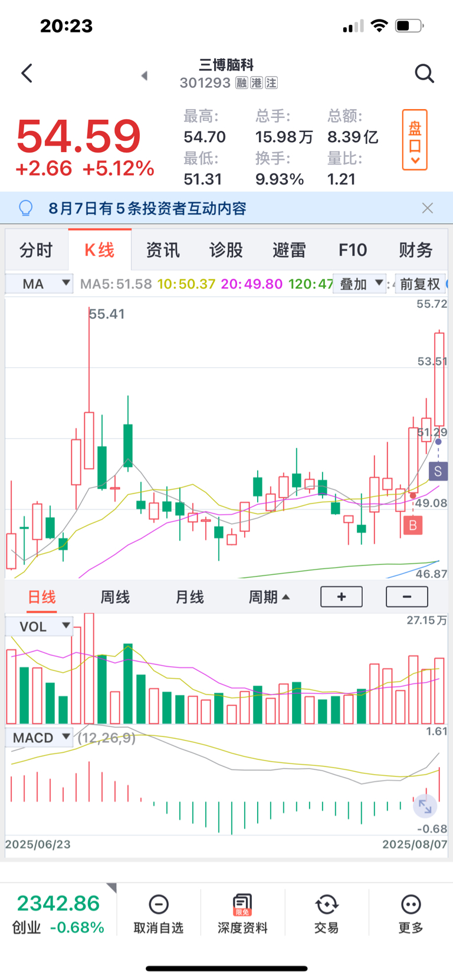Image resolution: width=453 pixels, height=980 pixels.
Task: Open the 叠加 overlay dropdown
Action: pyautogui.click(x=359, y=284)
